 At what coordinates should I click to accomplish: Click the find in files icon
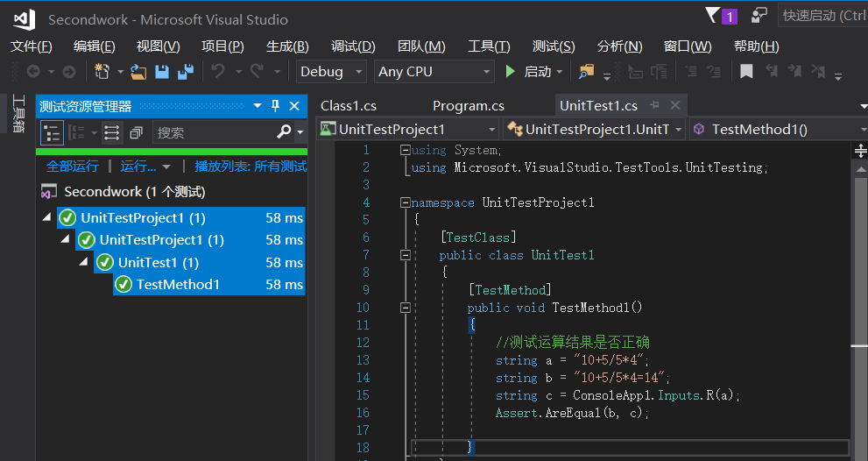(586, 72)
